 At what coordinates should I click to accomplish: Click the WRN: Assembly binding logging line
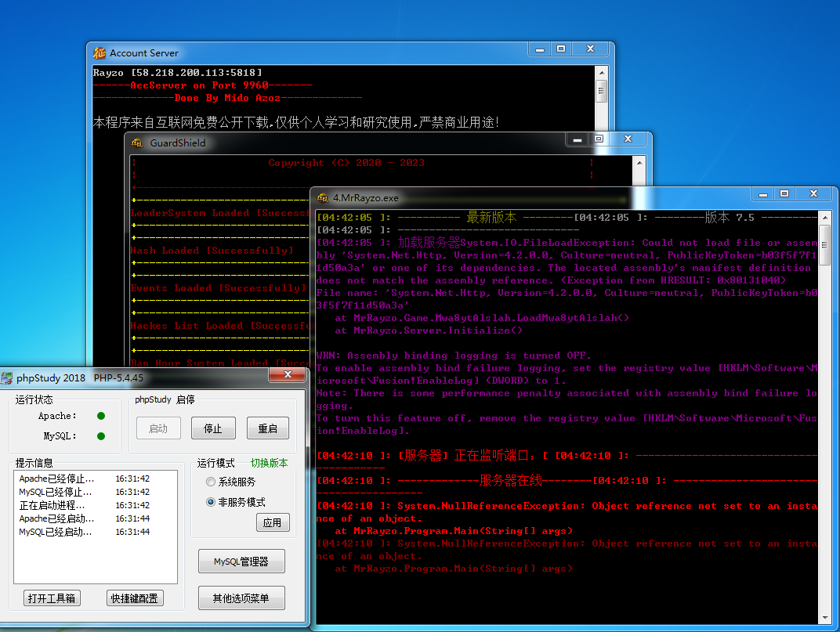[454, 356]
